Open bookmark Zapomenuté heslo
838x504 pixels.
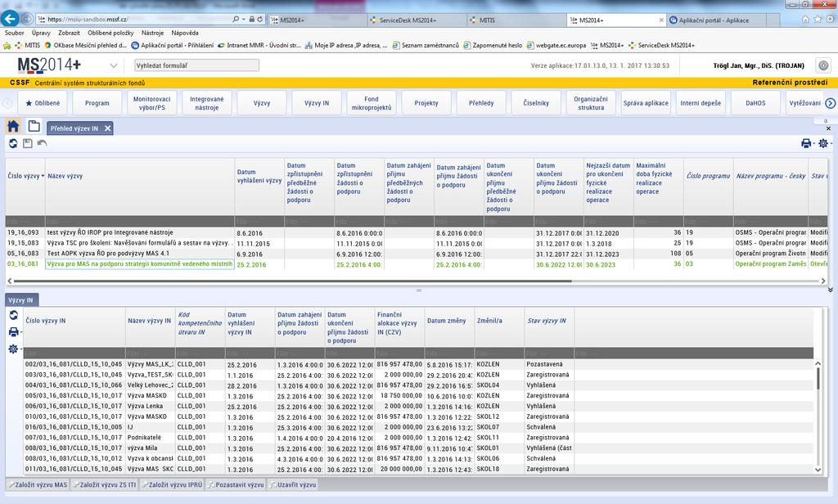493,46
